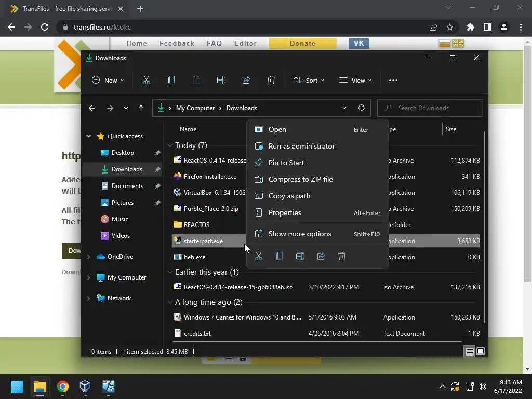The image size is (532, 399).
Task: Click the Delete icon in the context menu
Action: pos(342,256)
